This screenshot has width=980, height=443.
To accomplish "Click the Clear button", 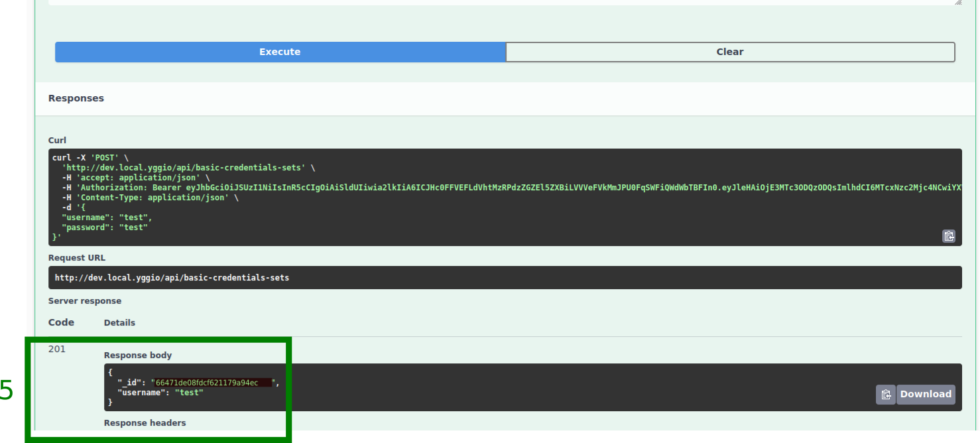I will 730,52.
